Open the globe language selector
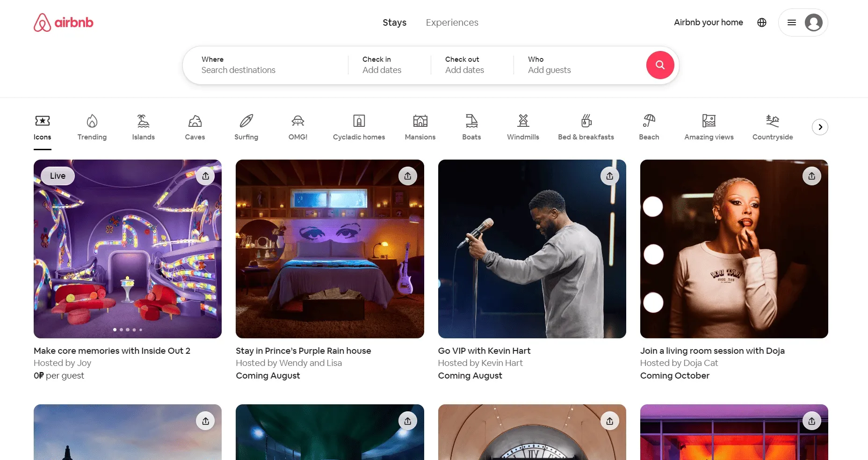Screen dimensions: 868x460 [x=761, y=22]
